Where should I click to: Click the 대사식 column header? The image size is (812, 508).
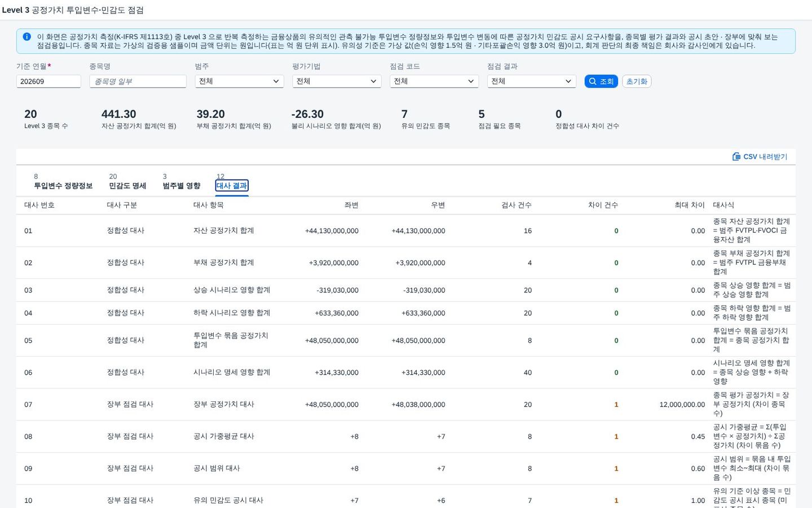pos(723,205)
